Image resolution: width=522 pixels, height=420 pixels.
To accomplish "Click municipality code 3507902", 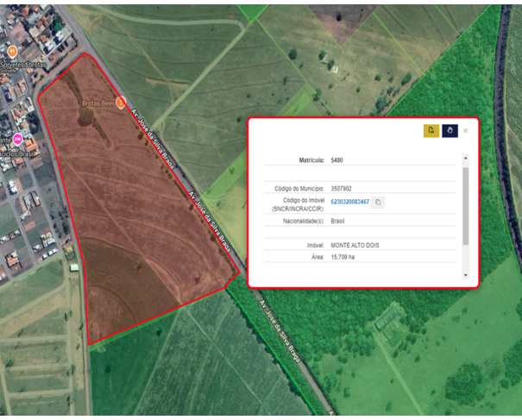I will point(341,189).
